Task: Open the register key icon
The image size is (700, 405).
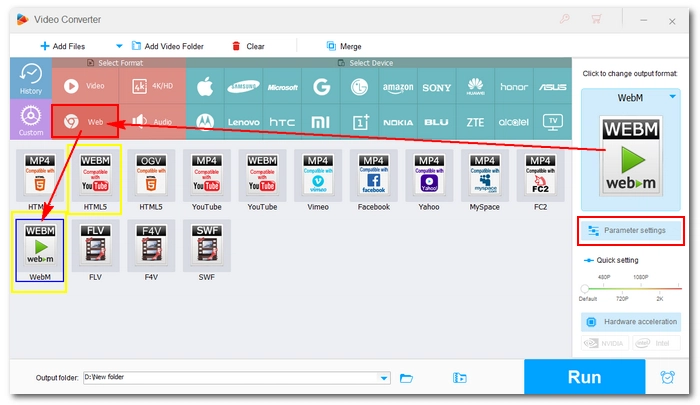Action: 565,19
